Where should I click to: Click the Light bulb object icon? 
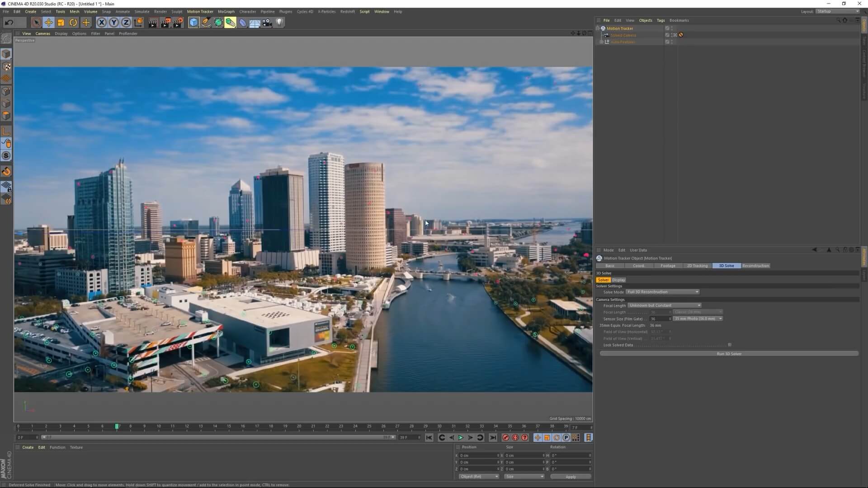click(279, 22)
